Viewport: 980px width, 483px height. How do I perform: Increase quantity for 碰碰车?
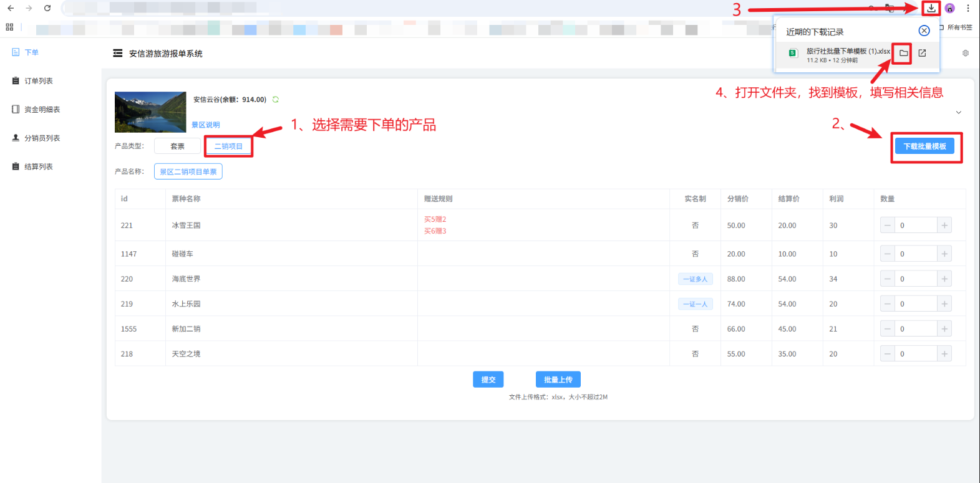944,254
